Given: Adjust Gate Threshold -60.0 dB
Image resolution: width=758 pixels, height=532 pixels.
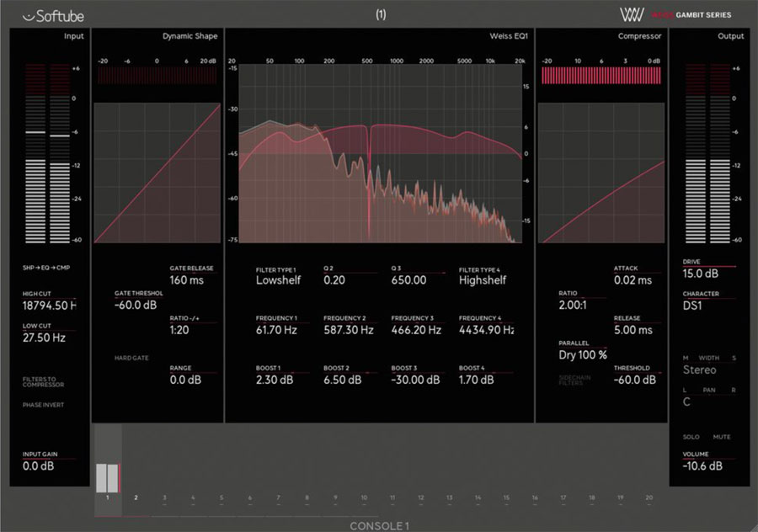Looking at the screenshot, I should [136, 306].
